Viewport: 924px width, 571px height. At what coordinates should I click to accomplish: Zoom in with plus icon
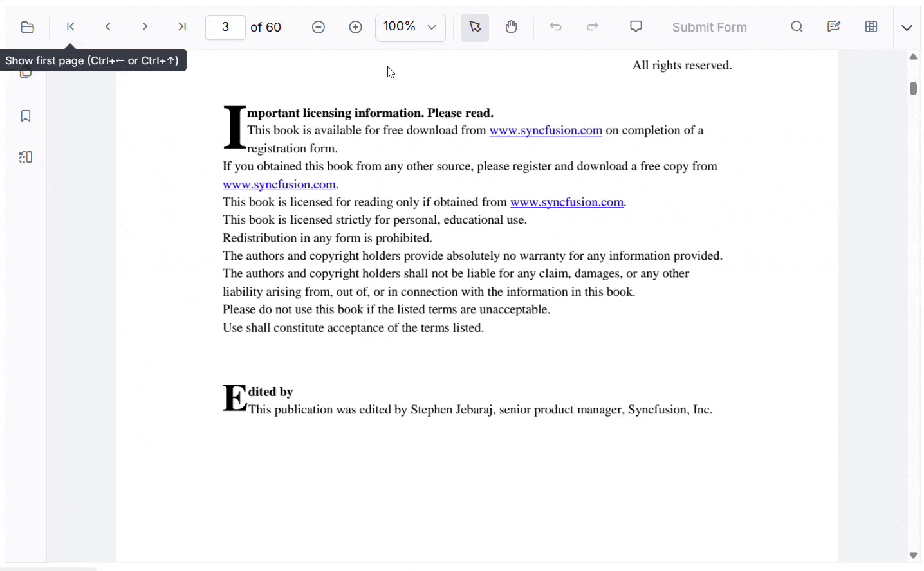coord(356,27)
